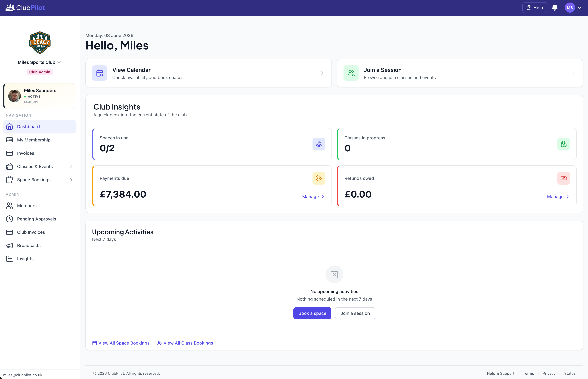Open the Members admin page
588x379 pixels.
coord(40,205)
